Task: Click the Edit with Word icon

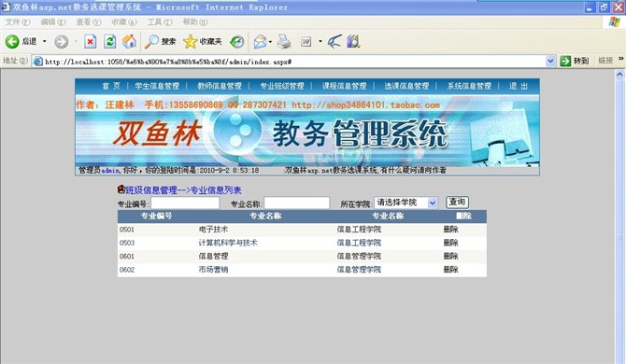Action: (306, 41)
